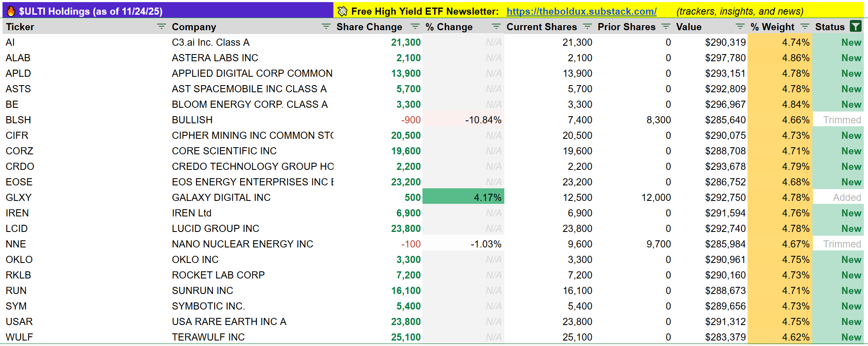Select the ROCKET LAB CORP cell
Viewport: 868px width, 346px height.
pyautogui.click(x=251, y=275)
